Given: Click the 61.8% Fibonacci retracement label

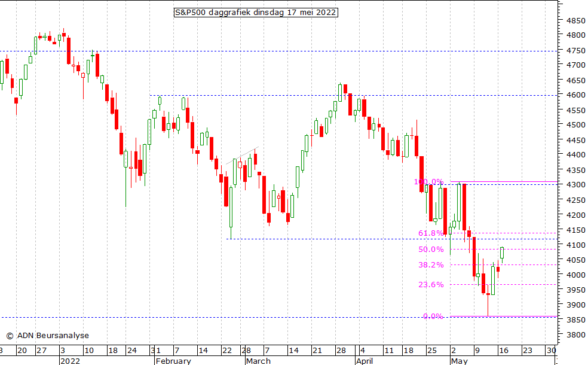Looking at the screenshot, I should pyautogui.click(x=431, y=233).
